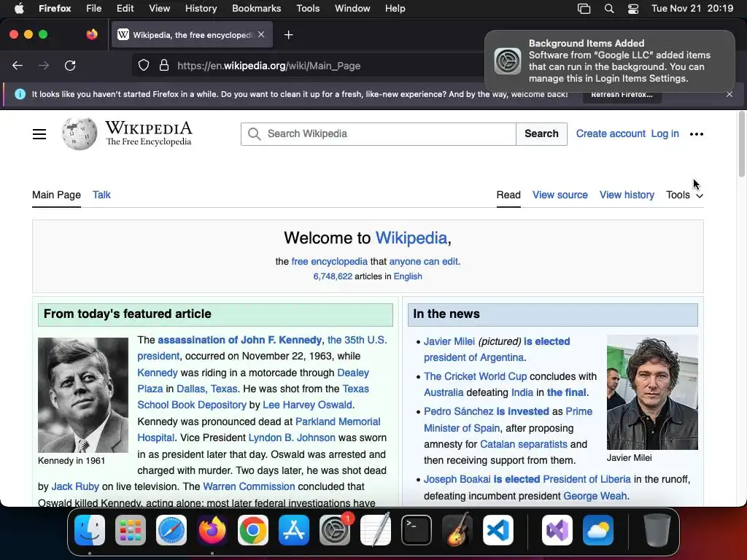Open System Settings from the Dock
The image size is (747, 560).
point(335,530)
